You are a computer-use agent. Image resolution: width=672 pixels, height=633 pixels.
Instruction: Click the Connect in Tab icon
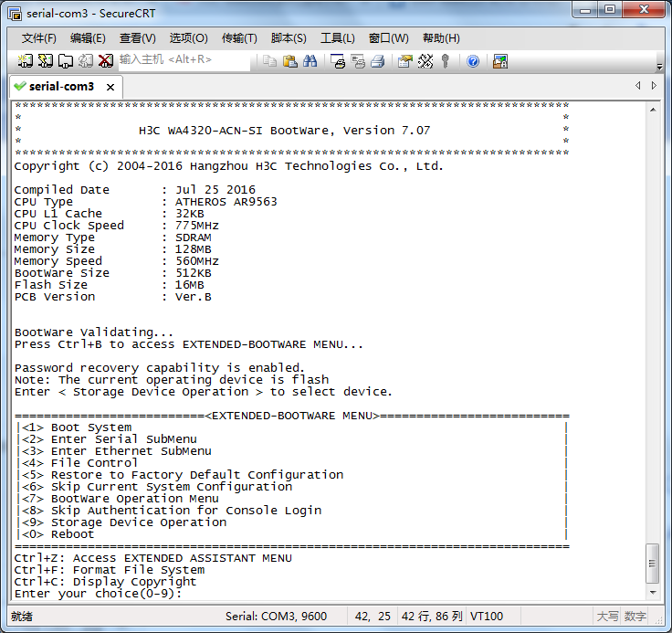66,61
